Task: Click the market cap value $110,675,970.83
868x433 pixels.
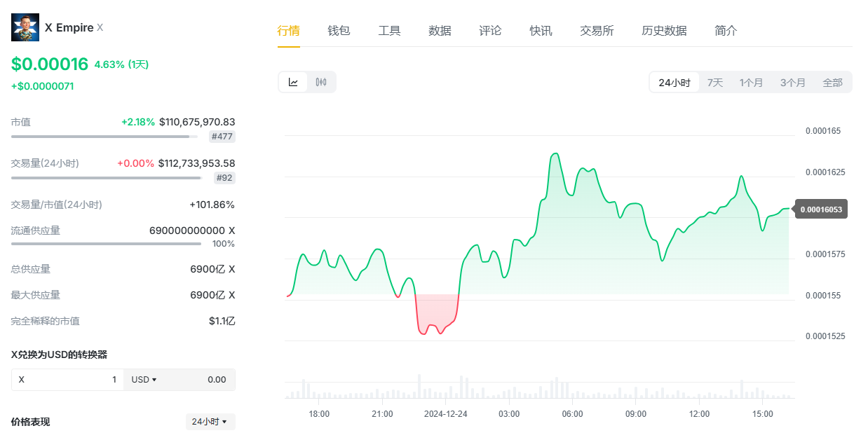Action: pos(197,122)
